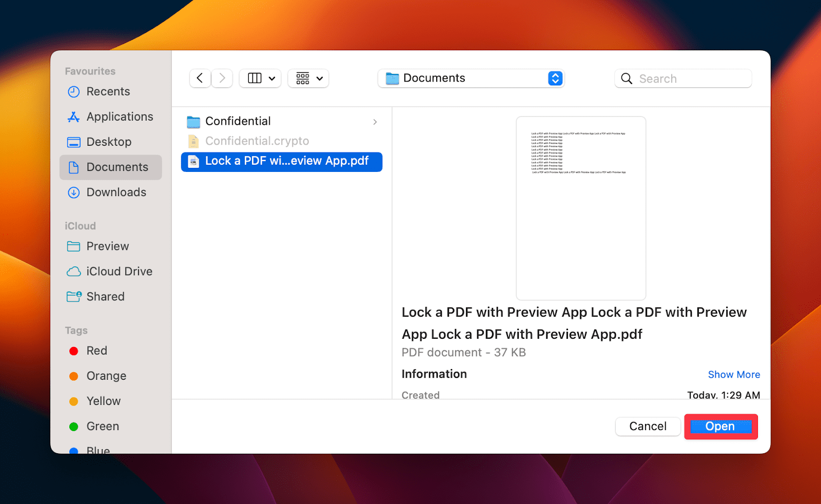Click the iCloud Drive cloud icon

coord(74,272)
